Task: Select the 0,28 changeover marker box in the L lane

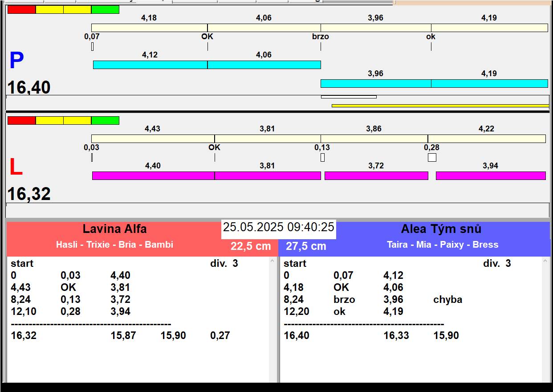Action: 432,157
